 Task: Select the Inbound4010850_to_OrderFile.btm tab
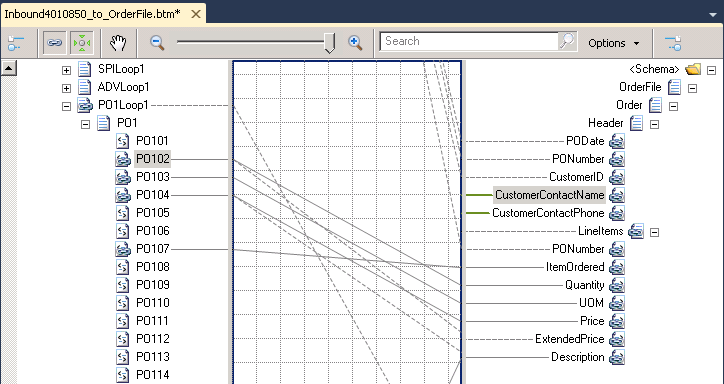click(92, 14)
